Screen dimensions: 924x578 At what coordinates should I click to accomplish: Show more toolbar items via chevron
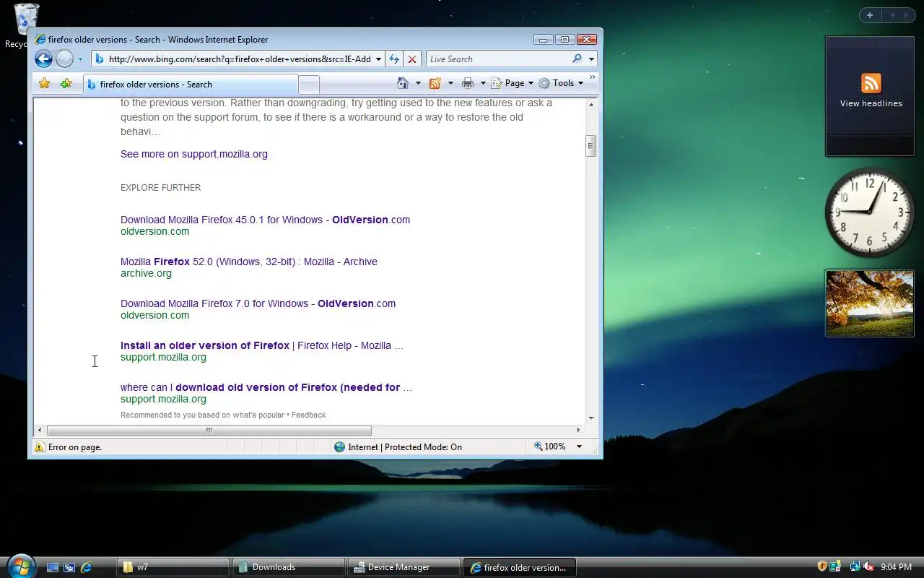(x=593, y=77)
